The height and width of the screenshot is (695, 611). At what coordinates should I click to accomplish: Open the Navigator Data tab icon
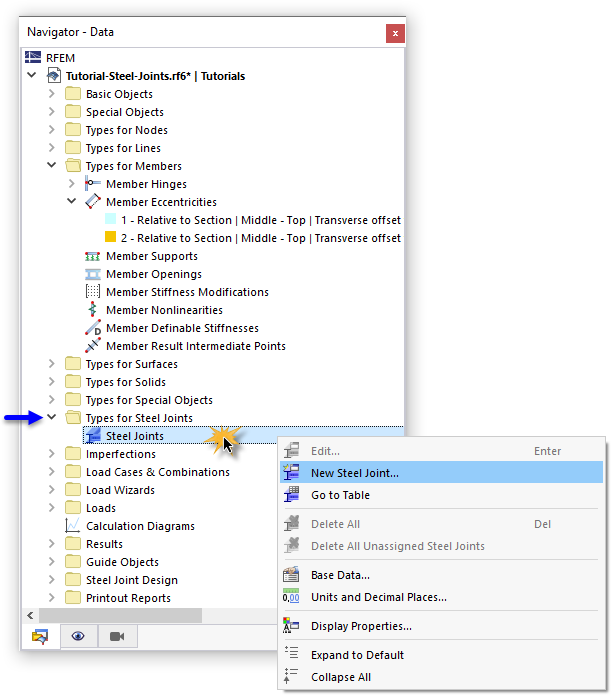point(40,636)
